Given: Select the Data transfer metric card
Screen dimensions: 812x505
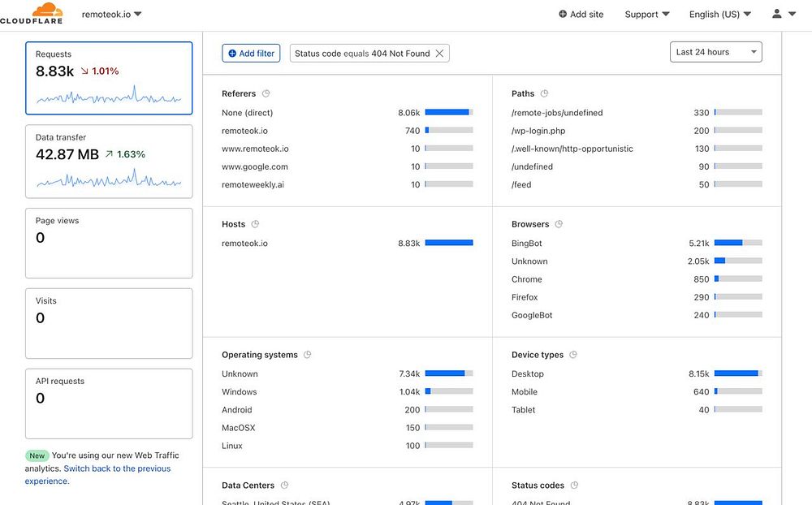Looking at the screenshot, I should click(109, 161).
